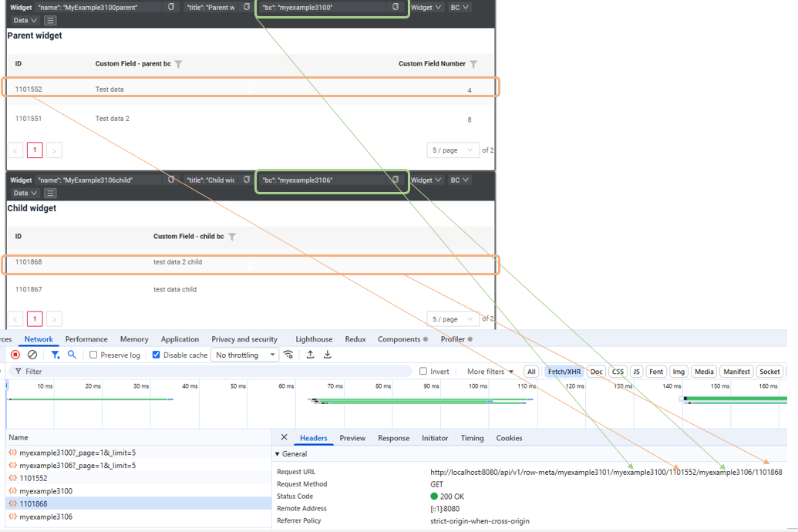Collapse the General headers section
The image size is (798, 532).
pos(278,454)
